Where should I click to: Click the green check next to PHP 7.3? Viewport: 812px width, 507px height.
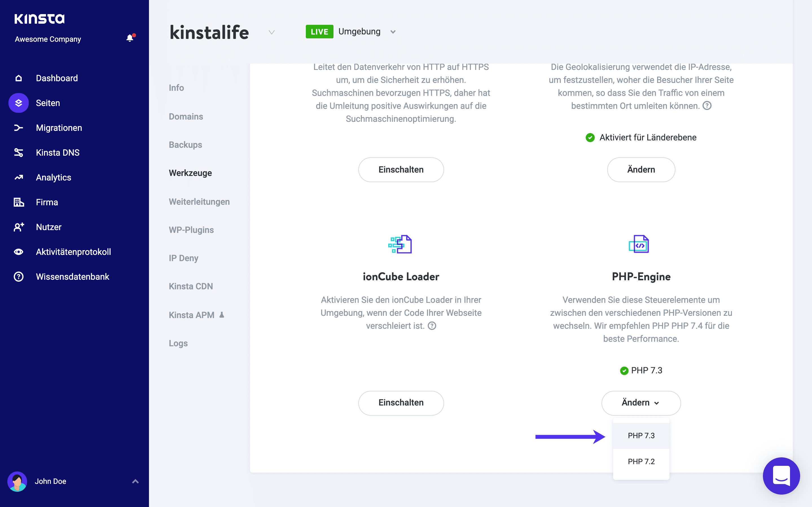pos(624,371)
